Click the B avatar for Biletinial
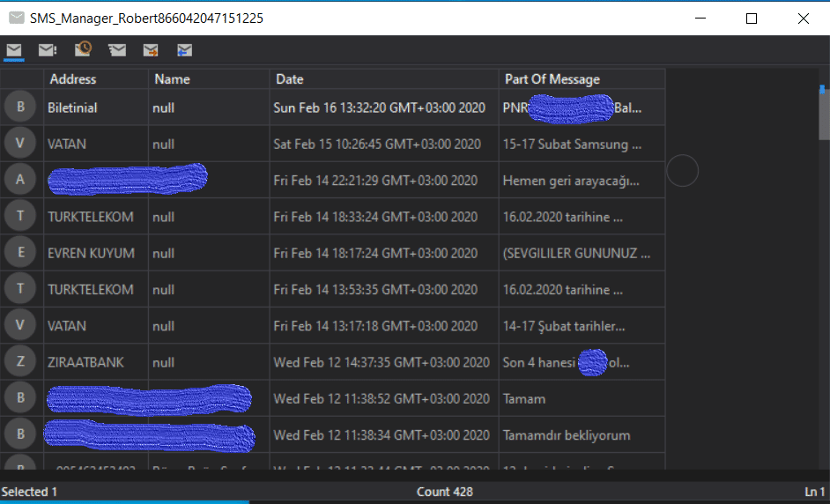 point(20,107)
